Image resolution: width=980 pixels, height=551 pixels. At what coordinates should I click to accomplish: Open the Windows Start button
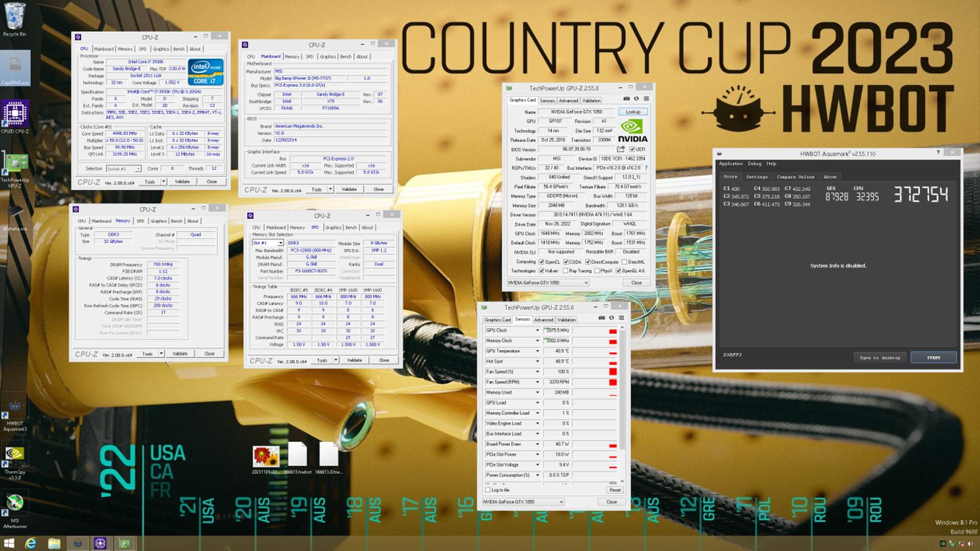pyautogui.click(x=9, y=543)
